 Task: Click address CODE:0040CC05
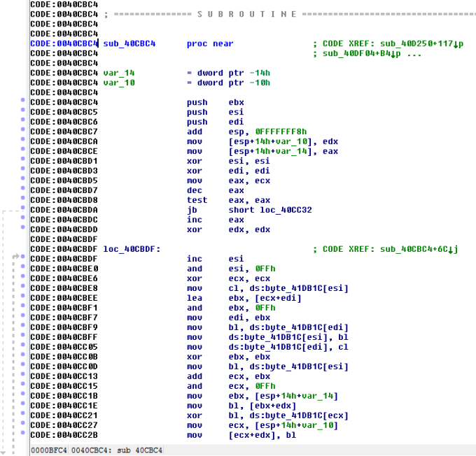coord(64,347)
